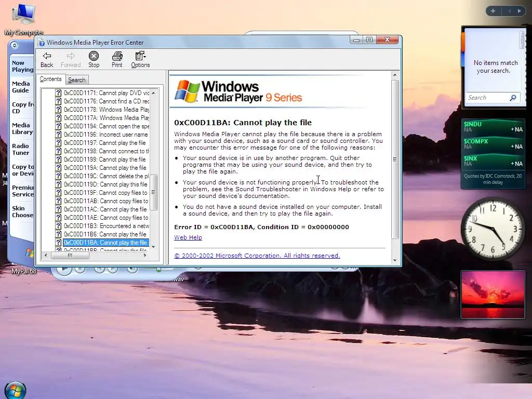Select highlighted topic 0xC00D11BA

click(106, 243)
